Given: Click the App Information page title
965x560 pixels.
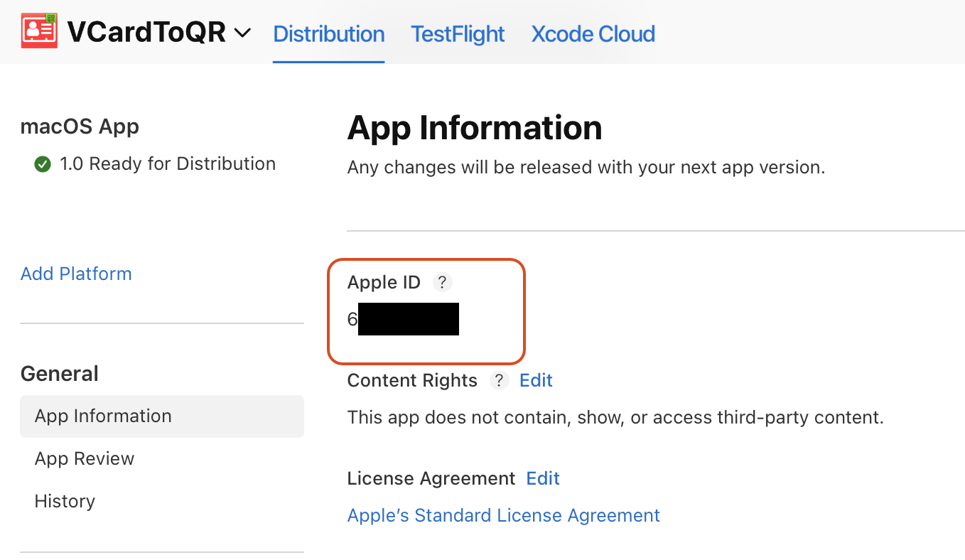Looking at the screenshot, I should (x=475, y=128).
